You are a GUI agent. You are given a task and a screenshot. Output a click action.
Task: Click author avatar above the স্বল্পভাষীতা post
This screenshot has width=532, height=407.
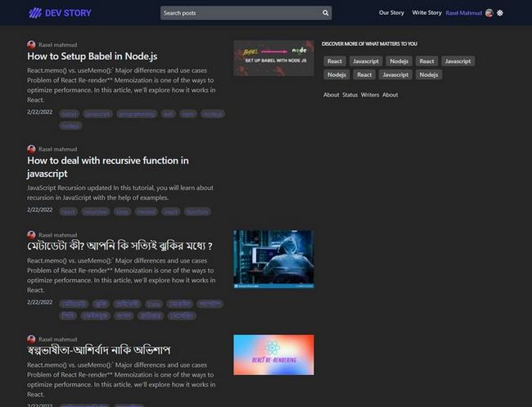[31, 339]
